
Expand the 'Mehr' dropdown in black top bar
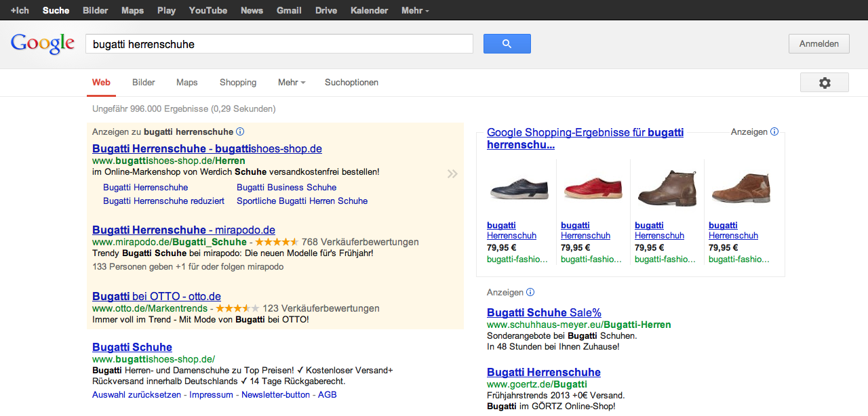click(415, 10)
